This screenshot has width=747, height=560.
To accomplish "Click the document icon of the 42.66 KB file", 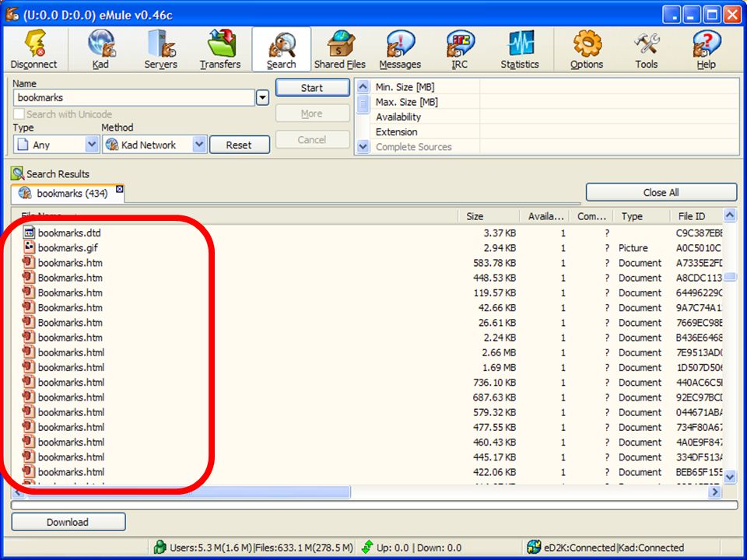I will point(30,307).
